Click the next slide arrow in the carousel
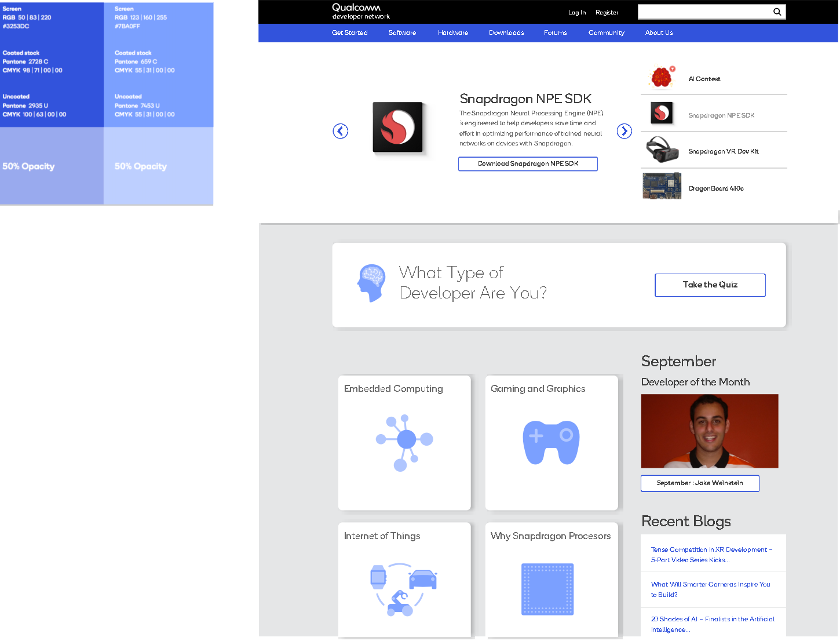 [x=624, y=131]
